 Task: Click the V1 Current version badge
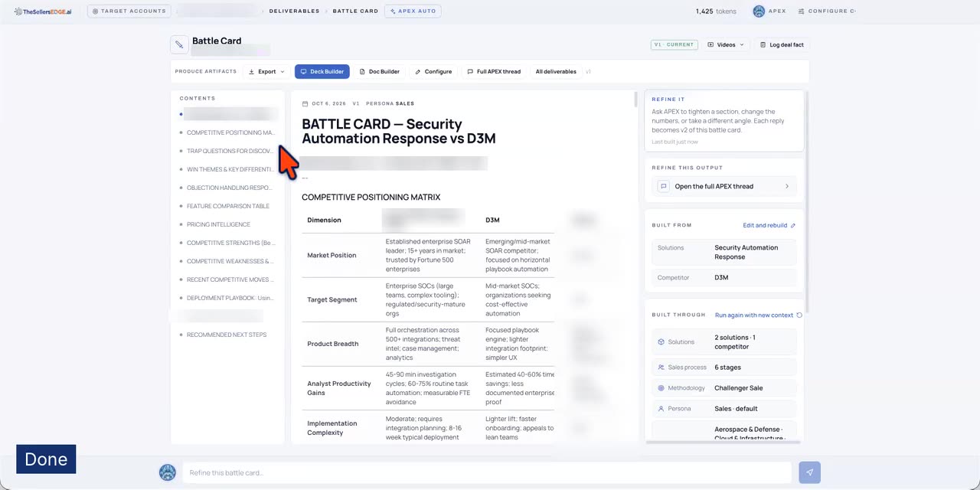pos(674,45)
